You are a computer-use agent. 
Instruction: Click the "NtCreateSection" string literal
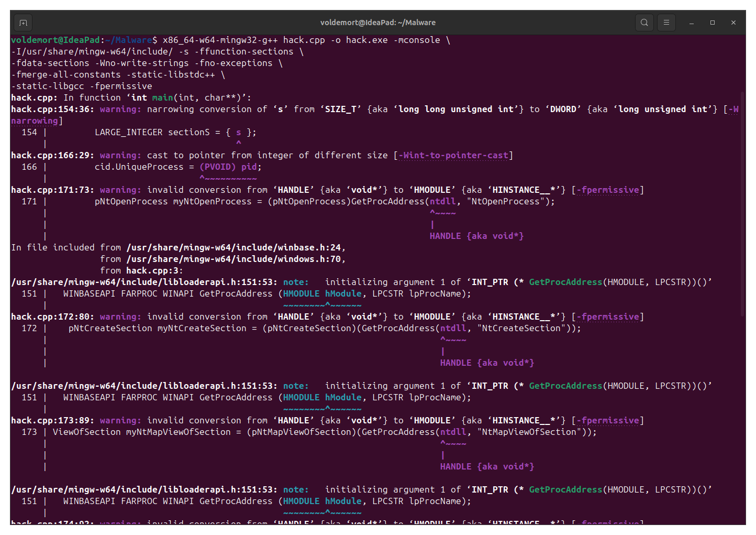click(x=521, y=329)
